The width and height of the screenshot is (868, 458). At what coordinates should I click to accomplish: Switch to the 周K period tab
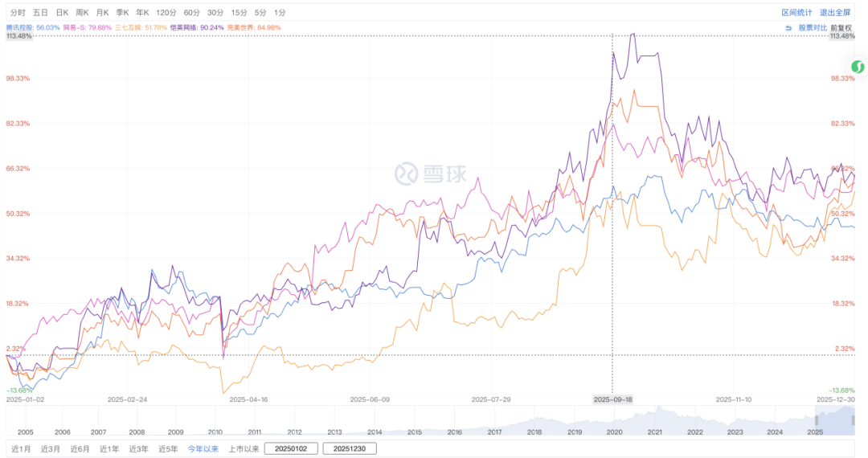pyautogui.click(x=82, y=13)
